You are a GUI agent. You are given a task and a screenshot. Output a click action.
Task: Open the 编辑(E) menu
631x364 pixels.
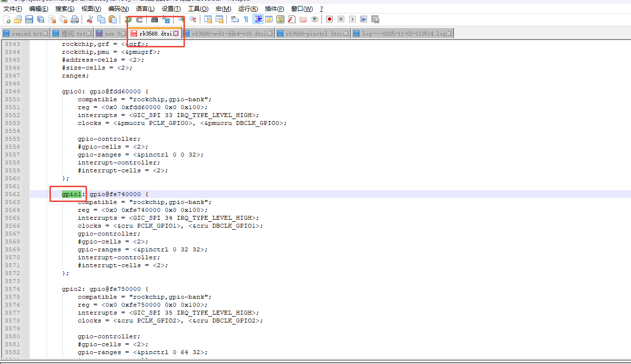[39, 9]
